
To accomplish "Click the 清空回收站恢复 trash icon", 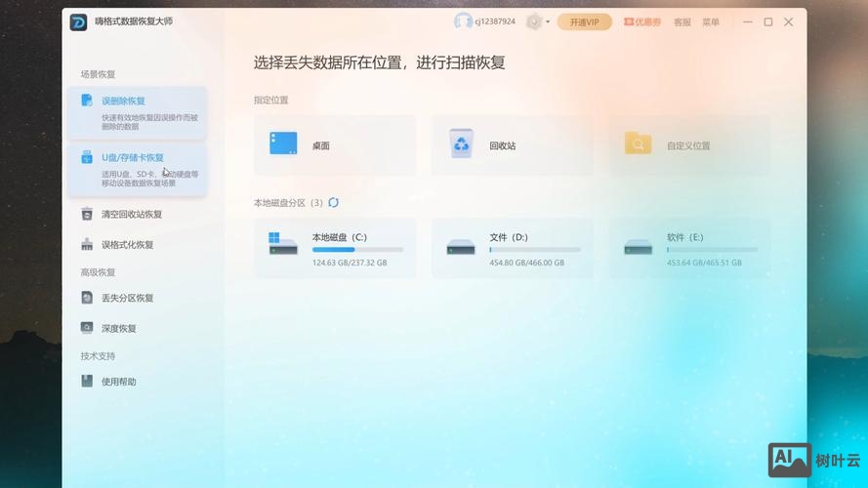I will 87,214.
